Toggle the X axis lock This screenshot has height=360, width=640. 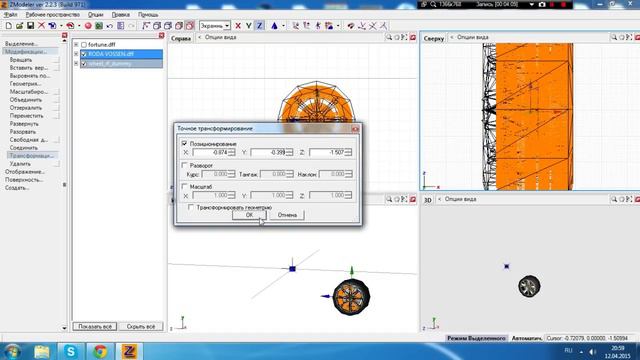(238, 26)
